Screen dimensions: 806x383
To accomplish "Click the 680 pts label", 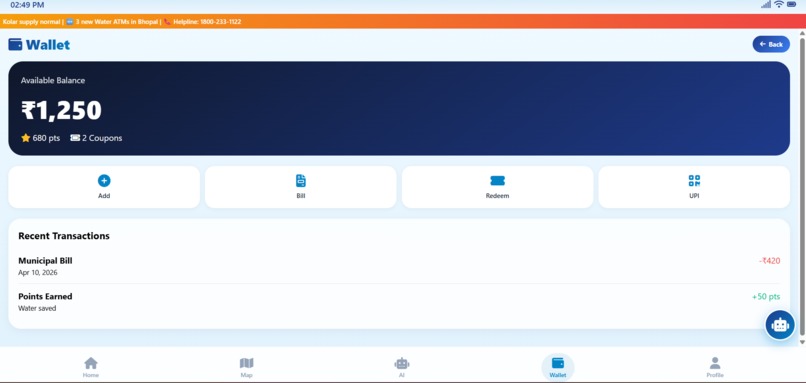I will 46,138.
